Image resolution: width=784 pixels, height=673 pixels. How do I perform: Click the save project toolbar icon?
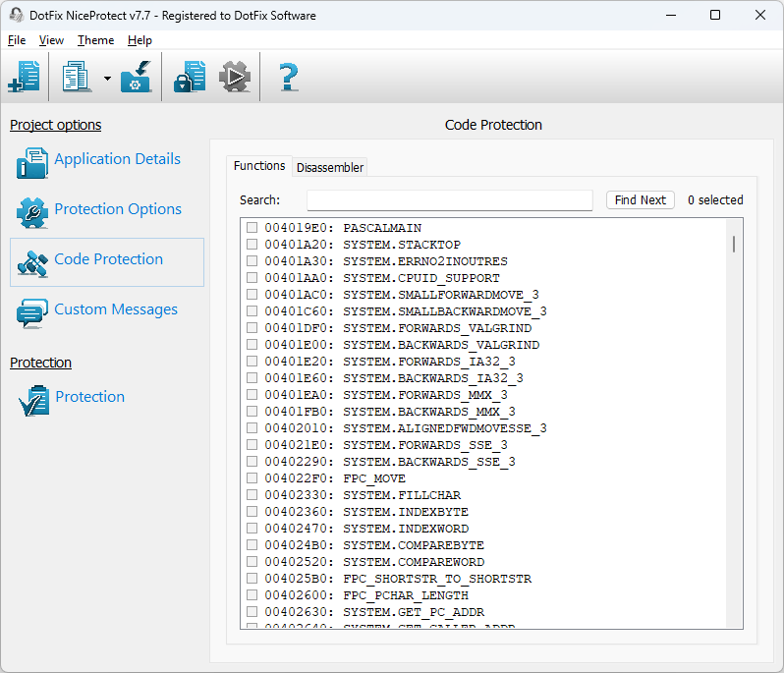click(x=136, y=77)
